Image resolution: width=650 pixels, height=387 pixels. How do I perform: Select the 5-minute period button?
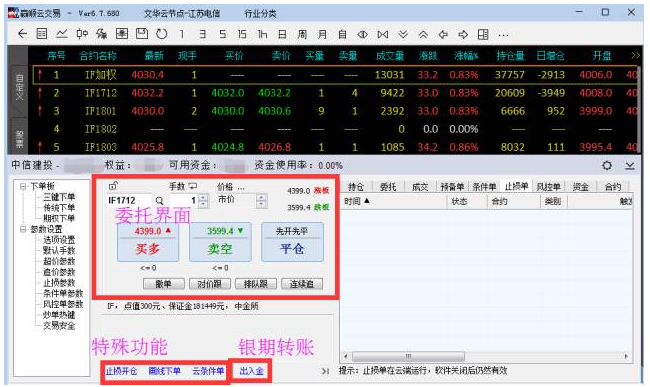pyautogui.click(x=223, y=34)
